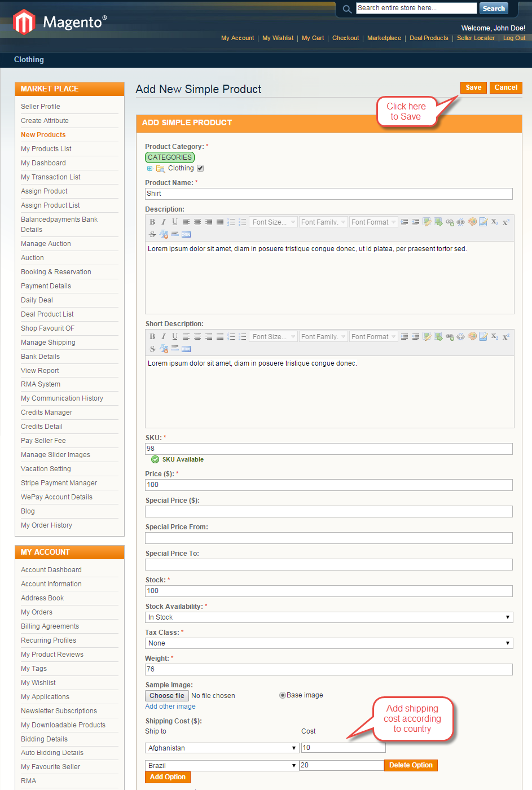
Task: Open the Short Description Font Format dropdown
Action: (373, 337)
